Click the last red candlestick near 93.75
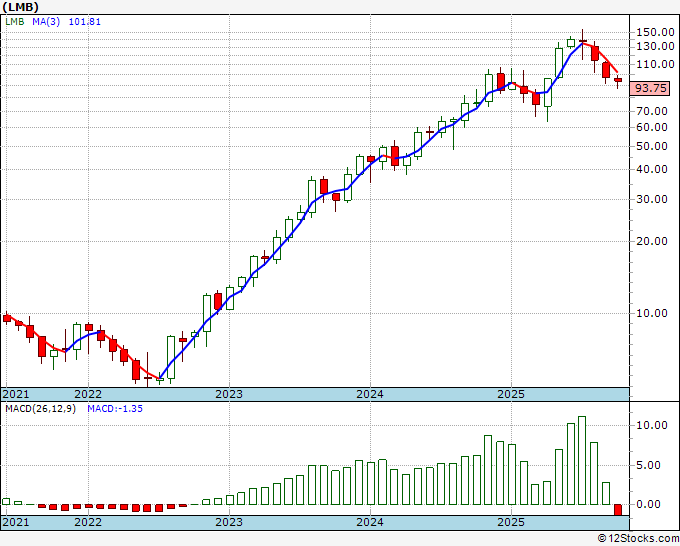This screenshot has width=680, height=546. 618,80
